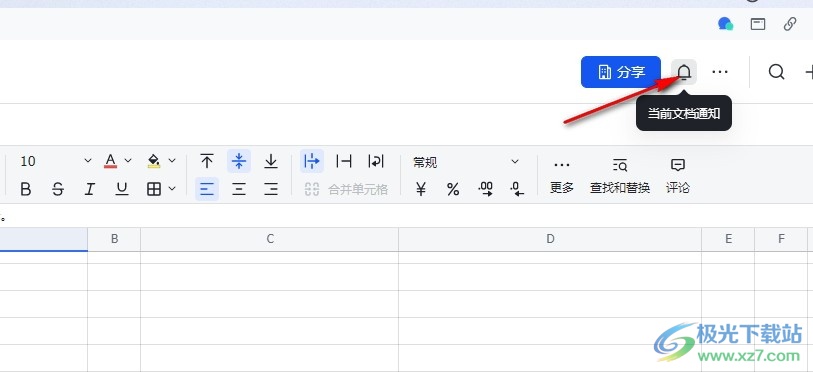Open 查找和替换 find and replace
Viewport: 813px width, 372px height.
620,176
